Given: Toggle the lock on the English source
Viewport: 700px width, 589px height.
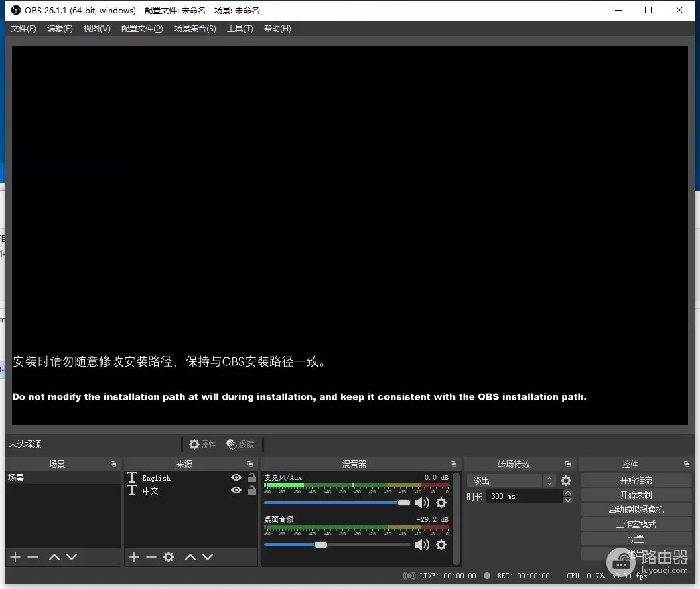Looking at the screenshot, I should click(252, 477).
